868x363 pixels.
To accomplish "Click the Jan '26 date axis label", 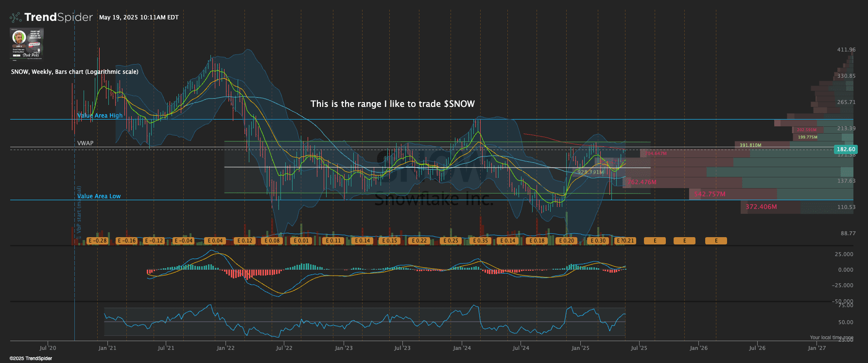I will pyautogui.click(x=699, y=348).
